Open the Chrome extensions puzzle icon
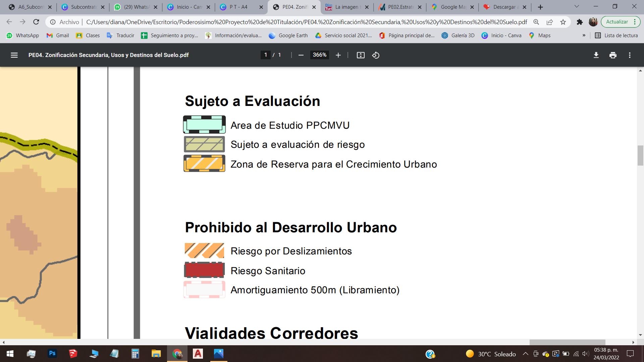The height and width of the screenshot is (362, 644). click(580, 22)
